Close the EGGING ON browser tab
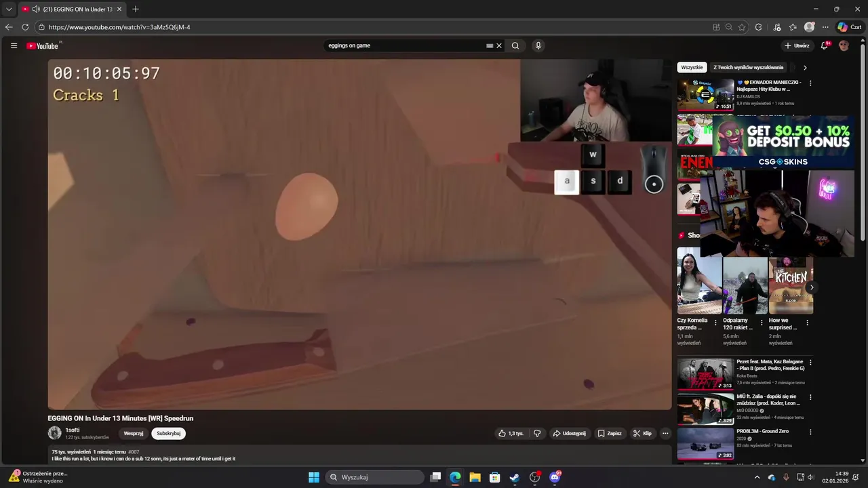This screenshot has height=488, width=868. (119, 9)
